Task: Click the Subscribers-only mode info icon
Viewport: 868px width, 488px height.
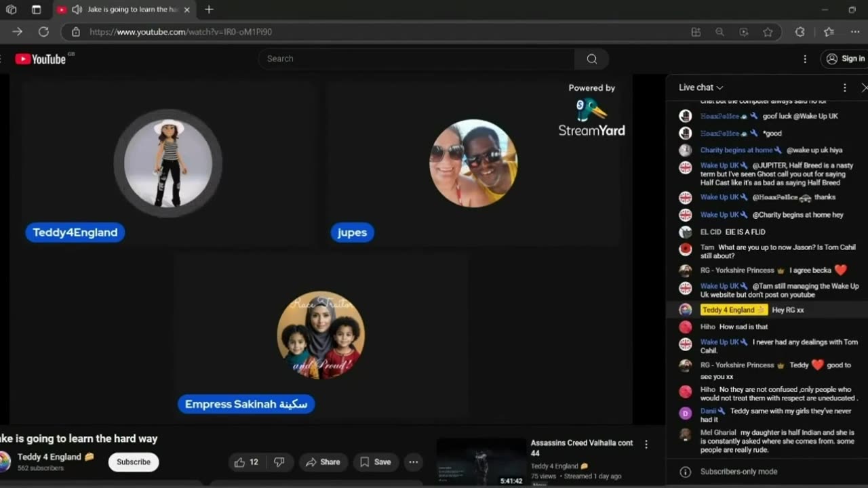Action: coord(686,472)
